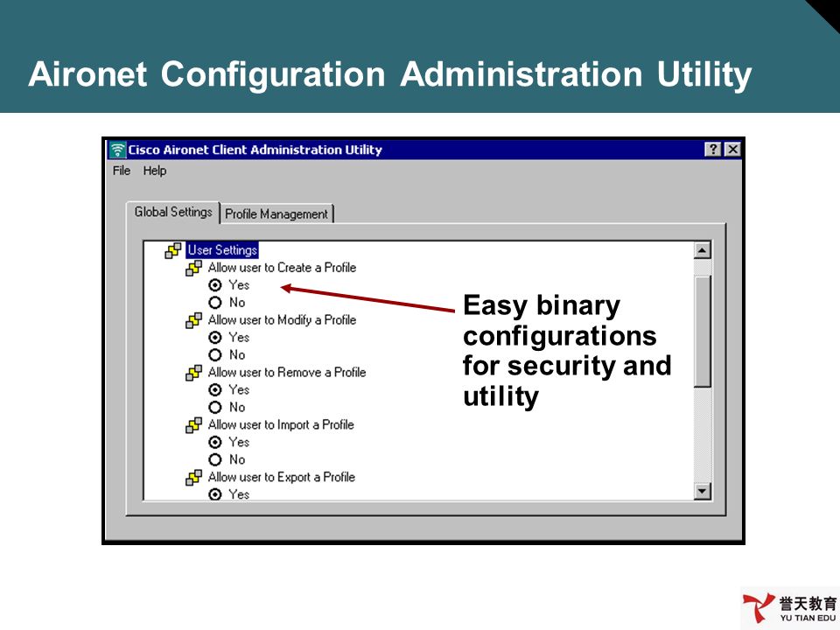Click the scrollbar up arrow in settings list
The height and width of the screenshot is (630, 840).
tap(703, 250)
